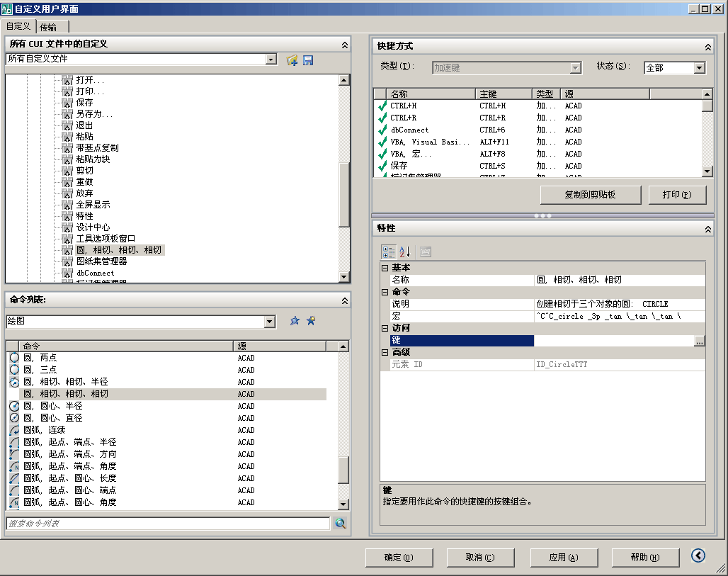Click the shortcuts list scroll down arrow

coord(707,171)
